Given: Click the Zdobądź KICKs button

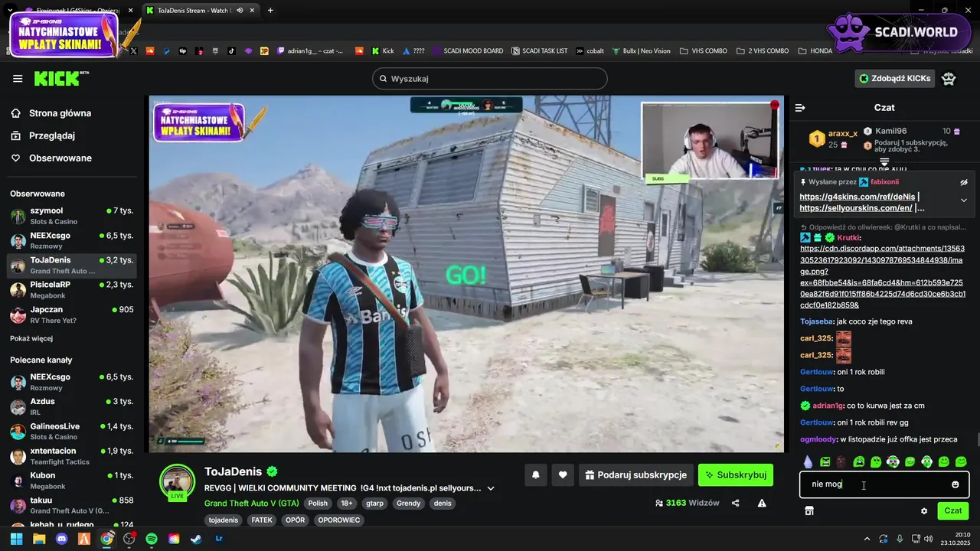Looking at the screenshot, I should 894,78.
